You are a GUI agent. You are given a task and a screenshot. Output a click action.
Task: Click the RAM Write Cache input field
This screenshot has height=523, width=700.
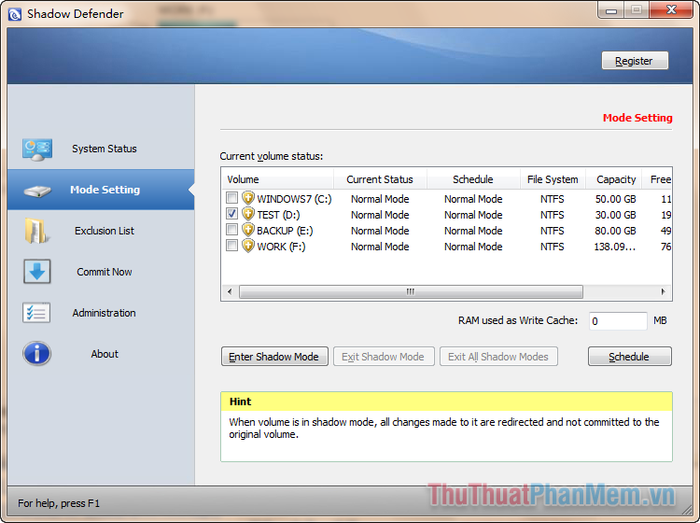[x=617, y=321]
